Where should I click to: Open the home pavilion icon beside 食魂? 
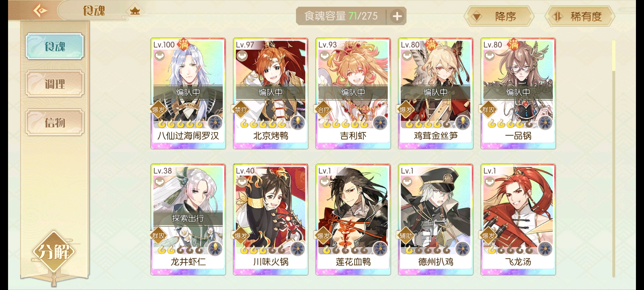point(135,11)
